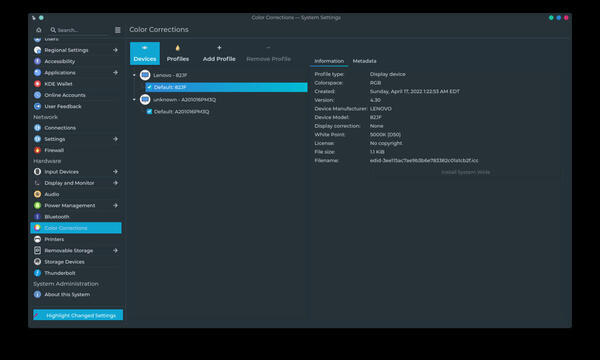This screenshot has width=600, height=360.
Task: Select the unknown - A2010I6PM3Q monitor icon
Action: point(145,99)
